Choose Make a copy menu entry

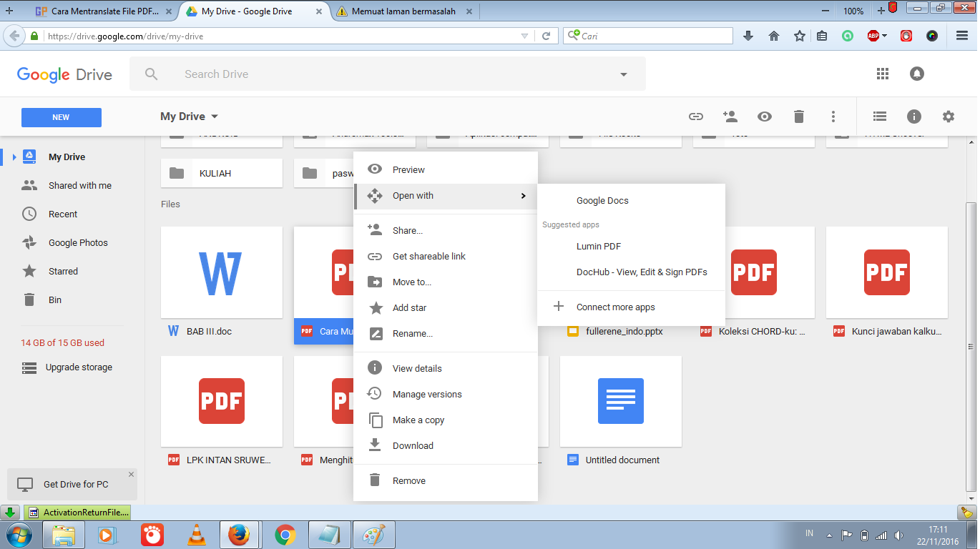[446, 420]
